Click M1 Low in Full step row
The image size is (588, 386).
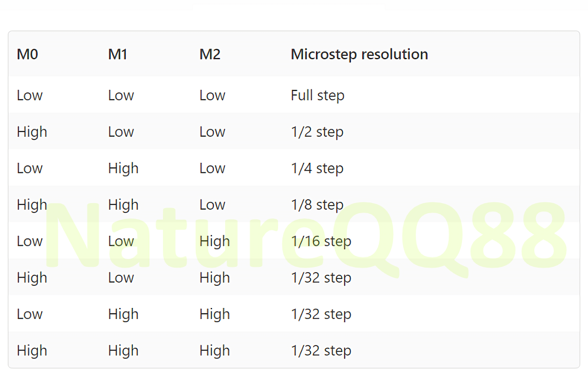(x=121, y=95)
